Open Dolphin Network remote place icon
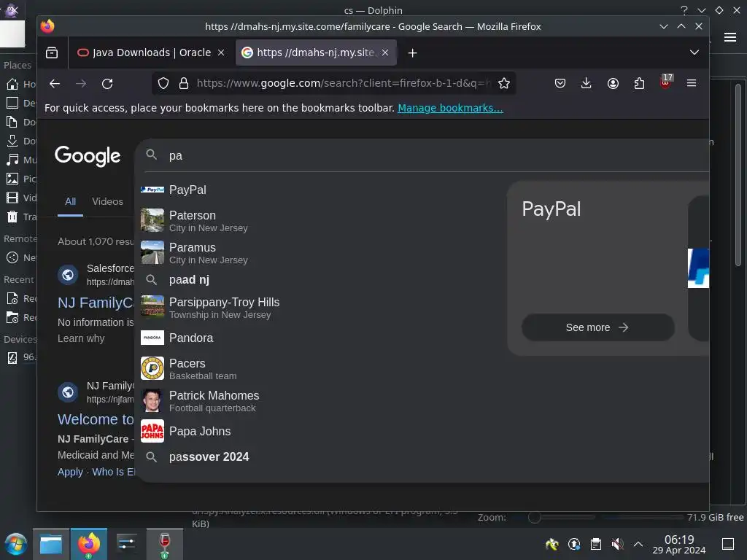Image resolution: width=747 pixels, height=560 pixels. click(x=12, y=257)
